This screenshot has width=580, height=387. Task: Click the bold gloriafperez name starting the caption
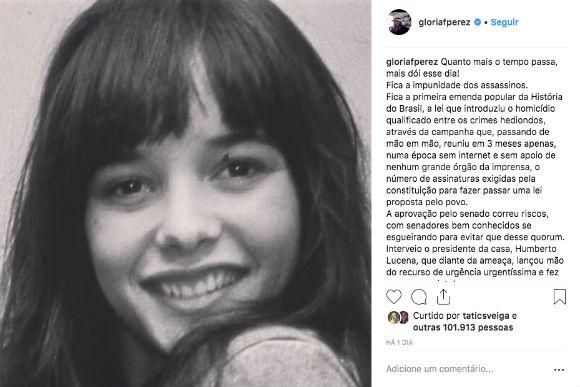pos(412,62)
